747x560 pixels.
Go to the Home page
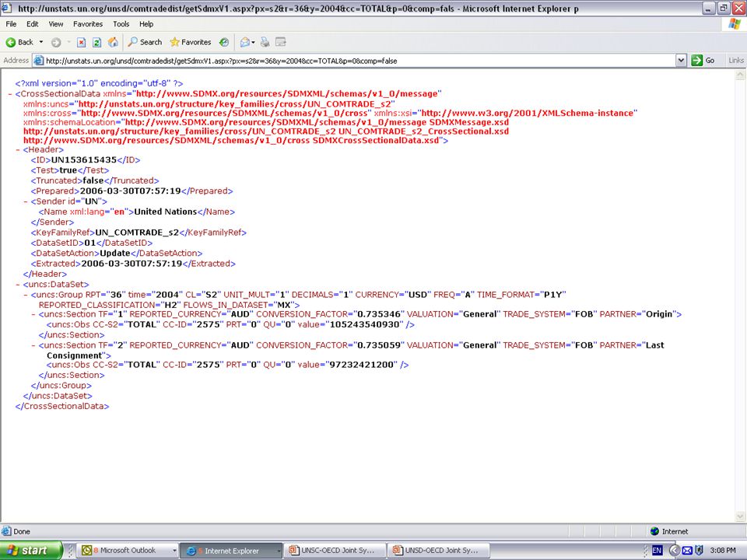pos(113,42)
